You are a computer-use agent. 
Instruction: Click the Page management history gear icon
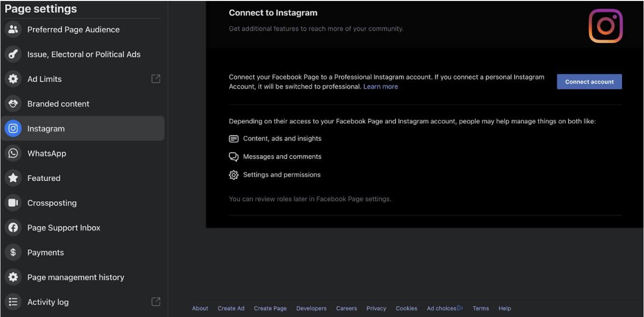(x=13, y=277)
